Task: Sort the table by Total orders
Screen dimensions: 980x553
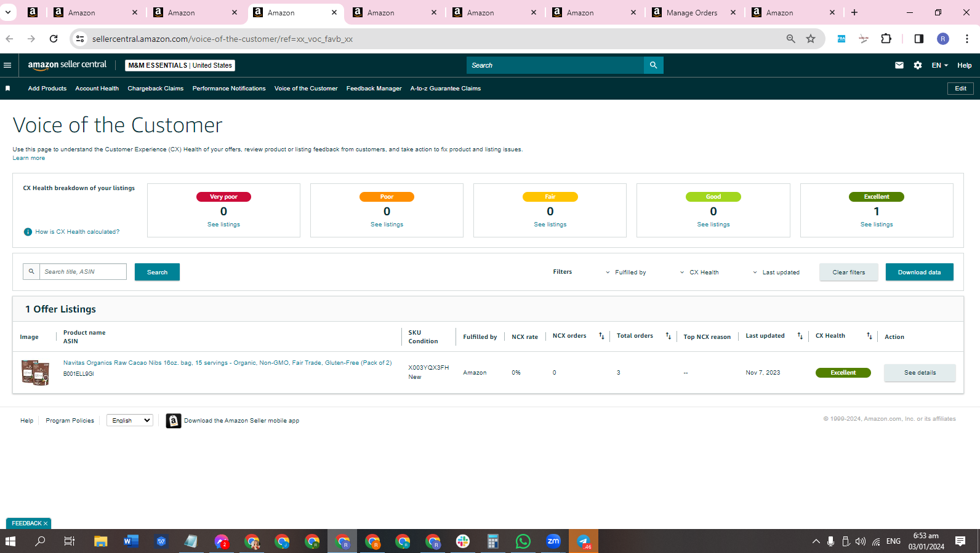Action: click(x=669, y=336)
